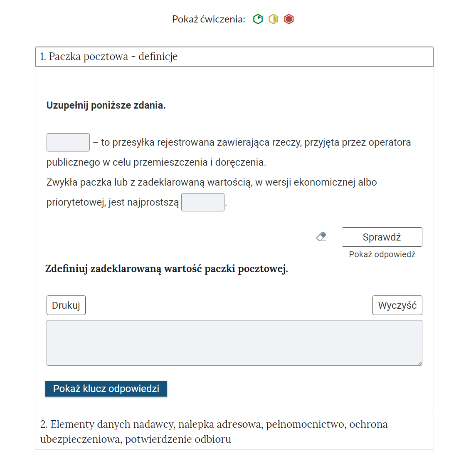The width and height of the screenshot is (476, 469).
Task: Click inside the large answer text area
Action: click(234, 343)
